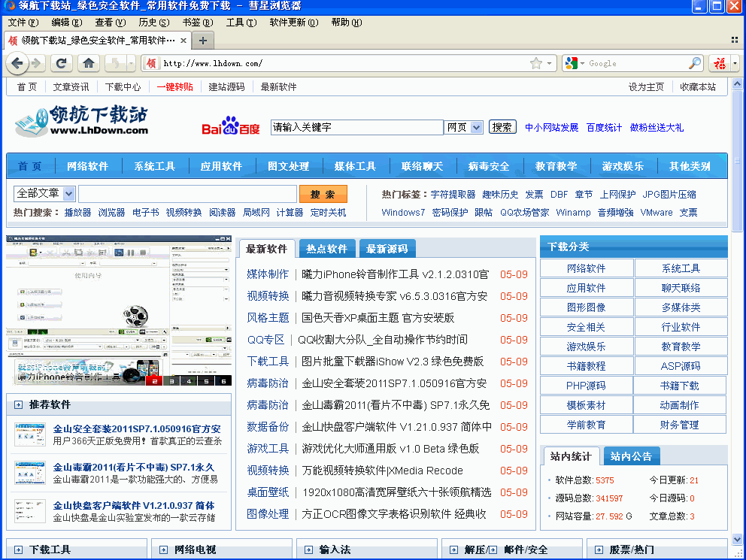Open the PHP源码 download category
Screen dimensions: 746x560
(x=586, y=386)
